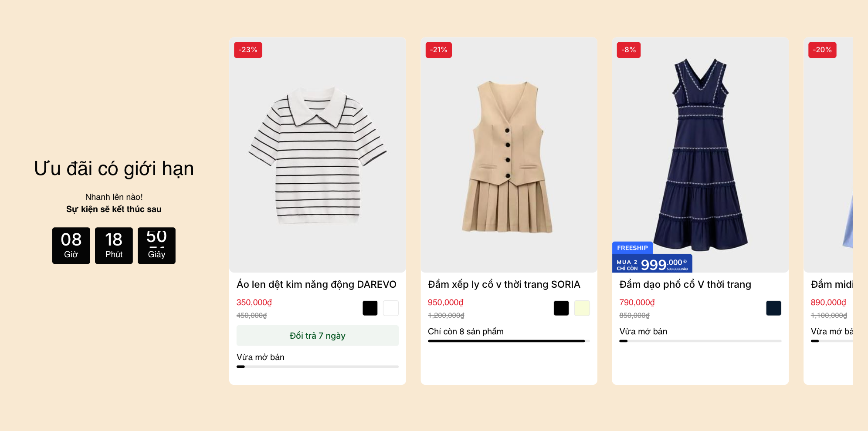Click the 'Đổi trả 7 ngày' button
Image resolution: width=868 pixels, height=431 pixels.
point(317,336)
